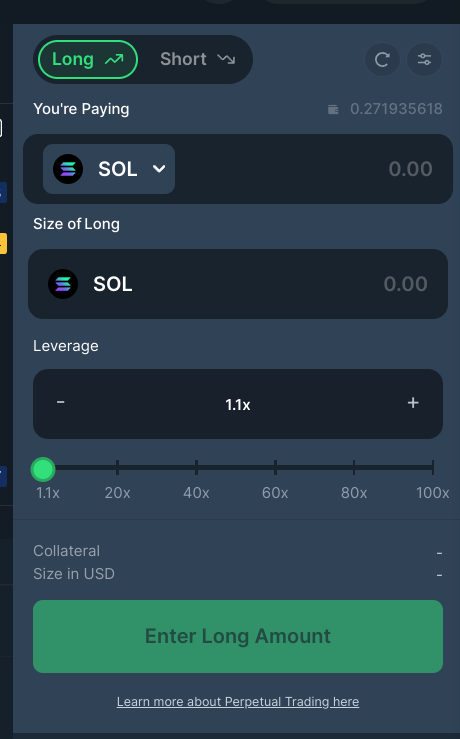This screenshot has width=460, height=739.
Task: Decrease leverage with the minus button
Action: click(60, 402)
